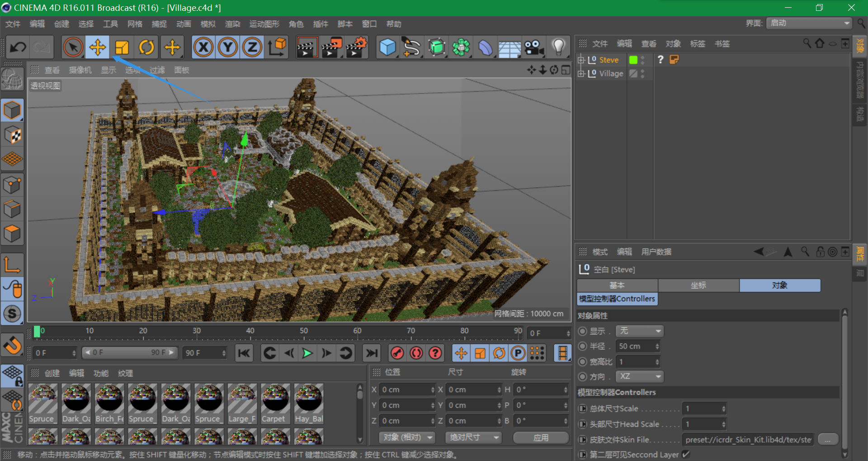The height and width of the screenshot is (461, 868).
Task: Click the 半径 50 cm stepper
Action: (x=657, y=346)
